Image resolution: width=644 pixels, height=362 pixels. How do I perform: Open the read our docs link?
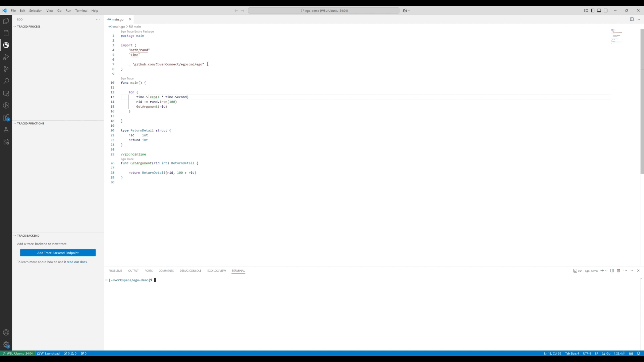(77, 262)
